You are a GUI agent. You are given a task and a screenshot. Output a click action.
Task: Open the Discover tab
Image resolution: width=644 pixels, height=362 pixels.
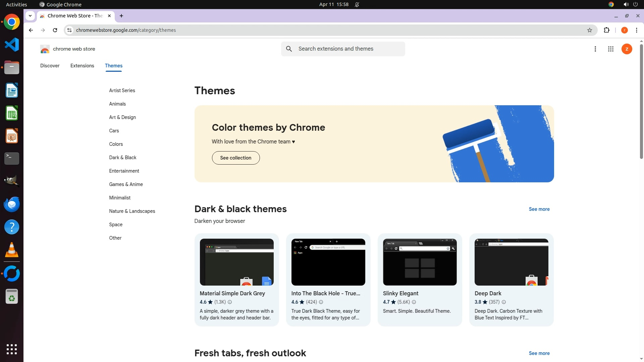coord(50,66)
